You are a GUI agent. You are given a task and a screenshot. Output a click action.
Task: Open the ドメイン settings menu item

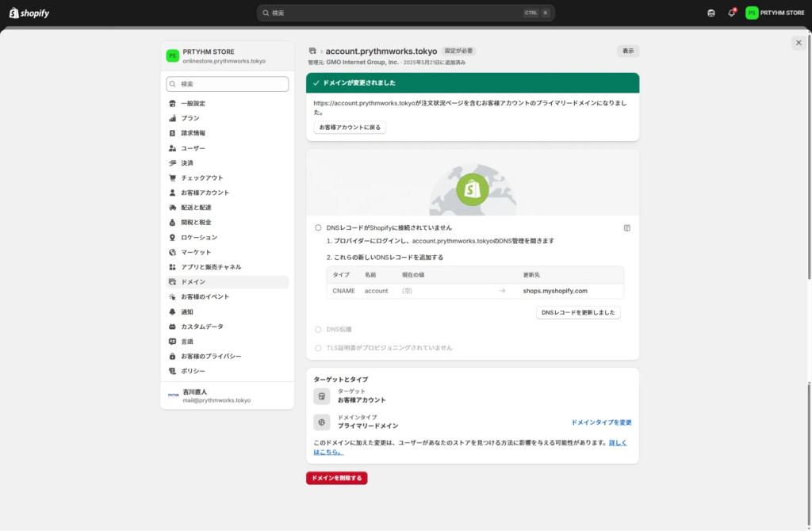click(x=228, y=282)
